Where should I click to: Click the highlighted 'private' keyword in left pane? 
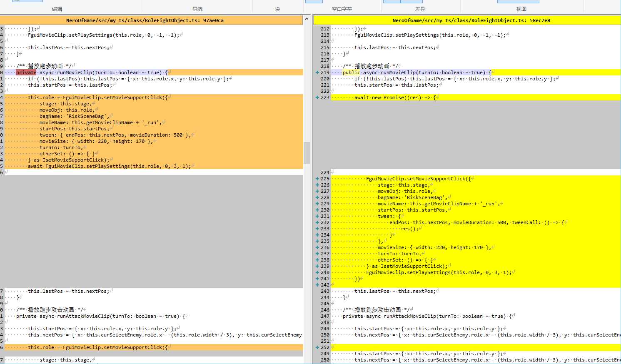(26, 72)
